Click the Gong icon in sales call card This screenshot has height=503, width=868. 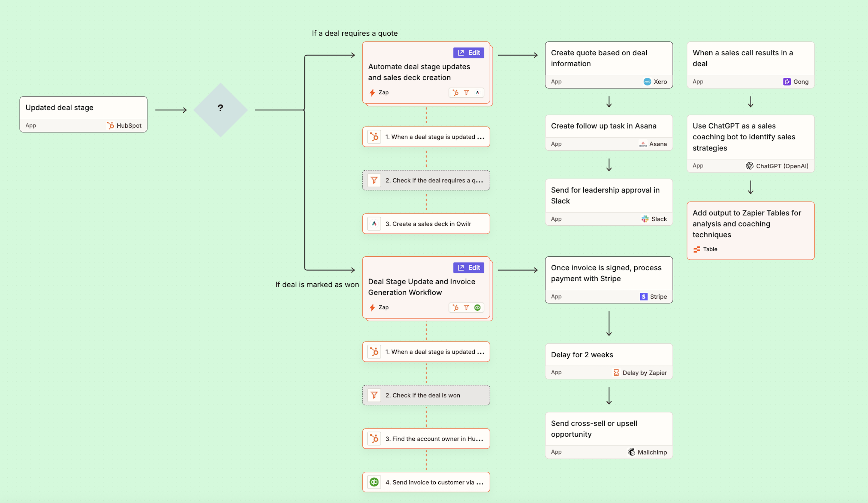click(787, 82)
